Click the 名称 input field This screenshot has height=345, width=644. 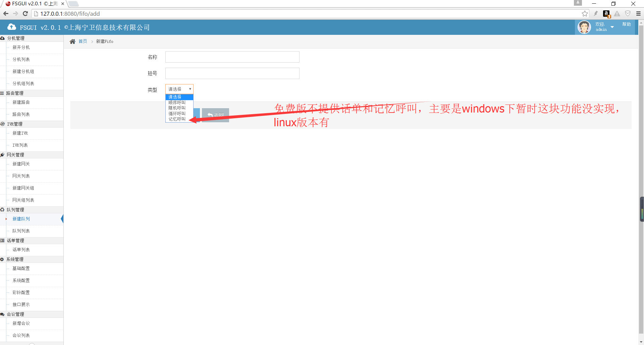coord(232,57)
